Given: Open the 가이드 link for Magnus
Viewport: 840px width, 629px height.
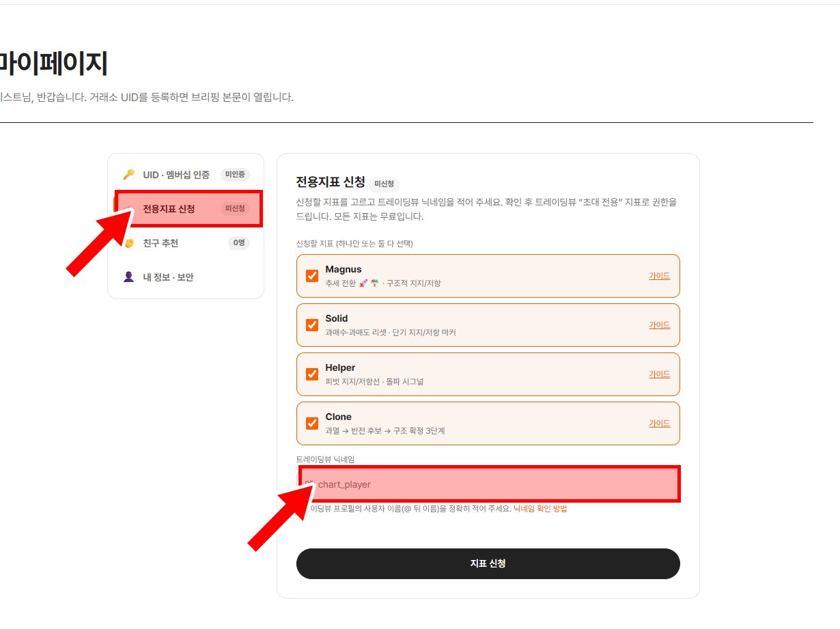Looking at the screenshot, I should 659,276.
